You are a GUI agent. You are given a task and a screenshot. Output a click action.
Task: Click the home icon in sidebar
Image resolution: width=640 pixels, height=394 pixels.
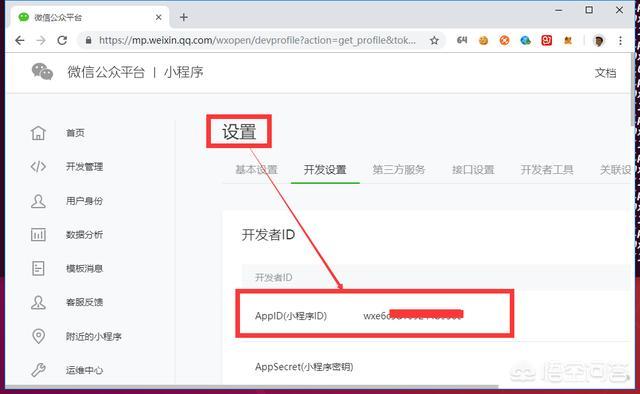click(38, 133)
